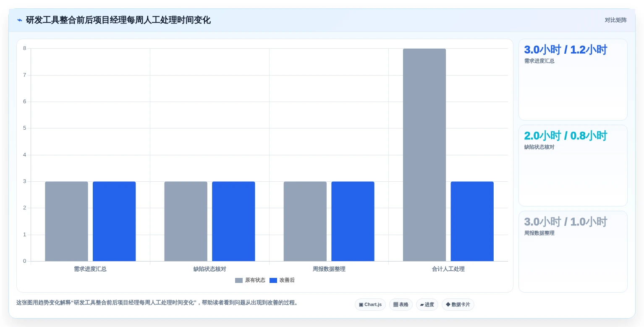Open the 3.0小时 / 1.0小时 data card
The image size is (644, 327).
click(x=573, y=252)
